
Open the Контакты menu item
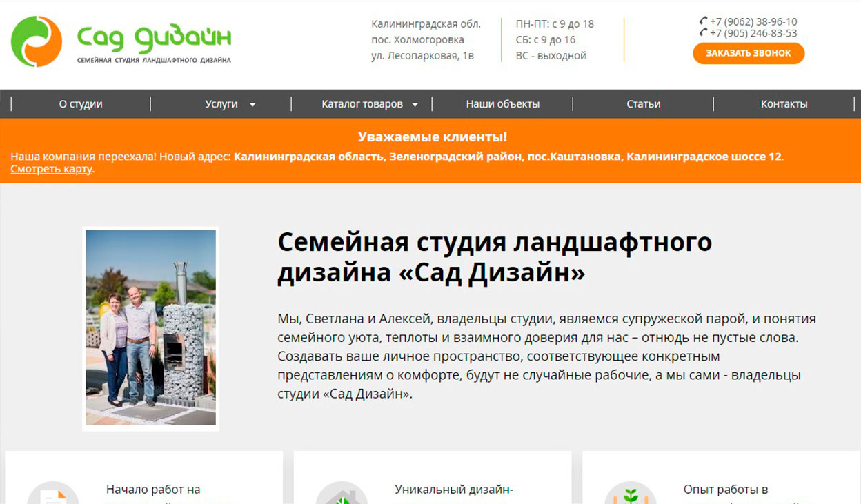(784, 104)
